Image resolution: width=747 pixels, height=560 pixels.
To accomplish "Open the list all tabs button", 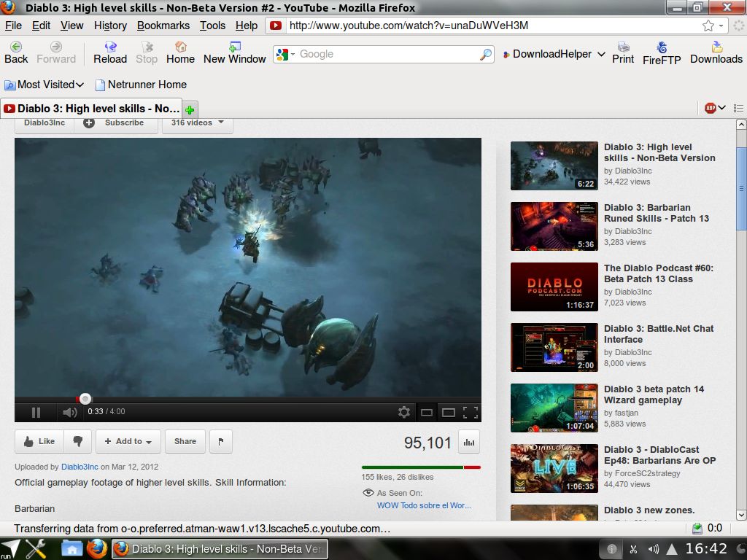I will (738, 108).
